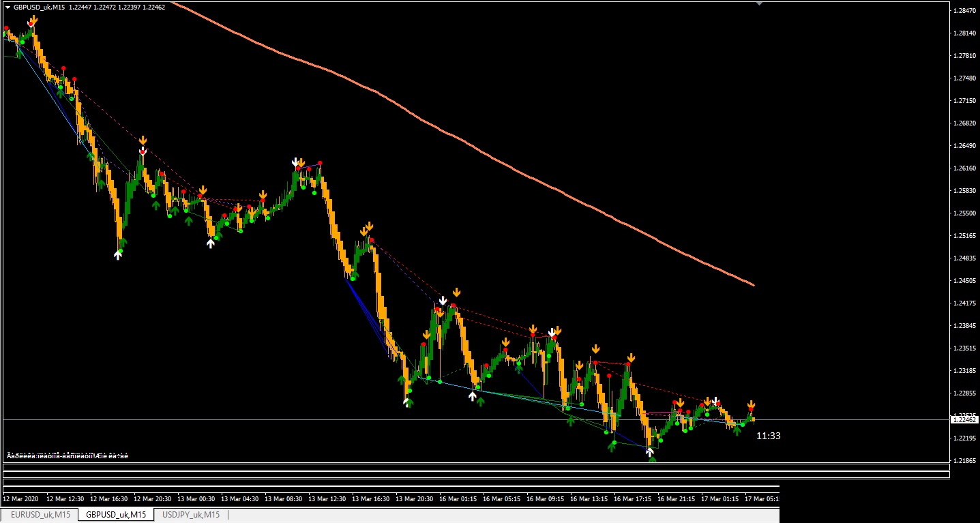The height and width of the screenshot is (523, 980).
Task: Click the triangle beside GBPUSD_uk,M15 title
Action: [8, 7]
